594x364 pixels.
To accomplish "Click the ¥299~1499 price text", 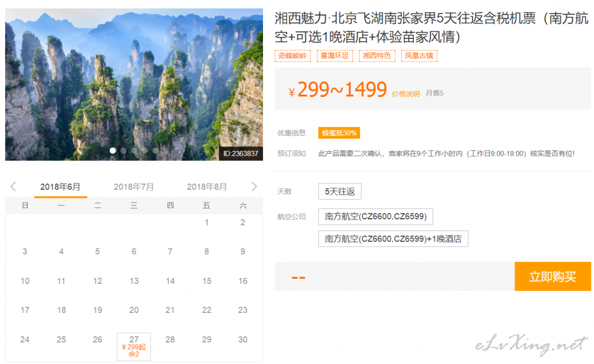I will pyautogui.click(x=337, y=90).
